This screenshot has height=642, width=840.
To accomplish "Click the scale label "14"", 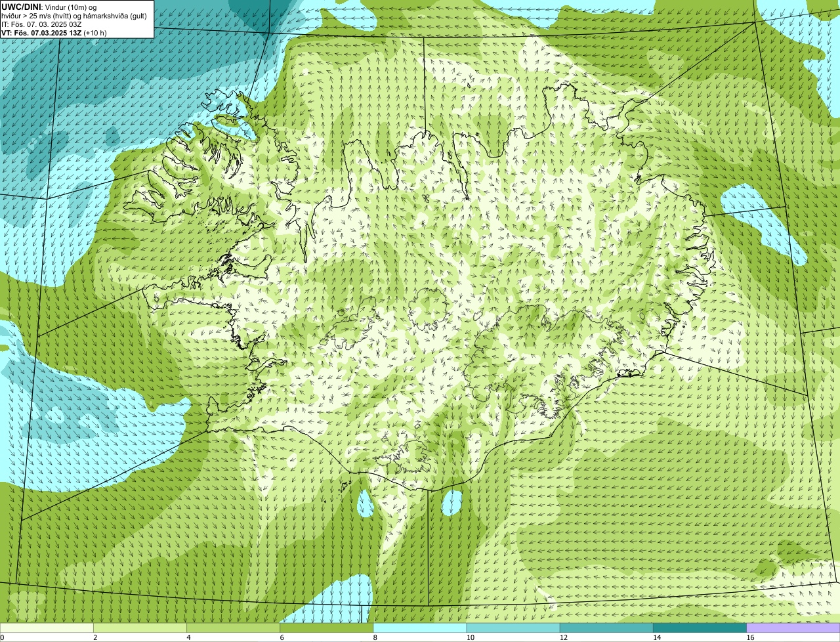I will click(x=657, y=637).
